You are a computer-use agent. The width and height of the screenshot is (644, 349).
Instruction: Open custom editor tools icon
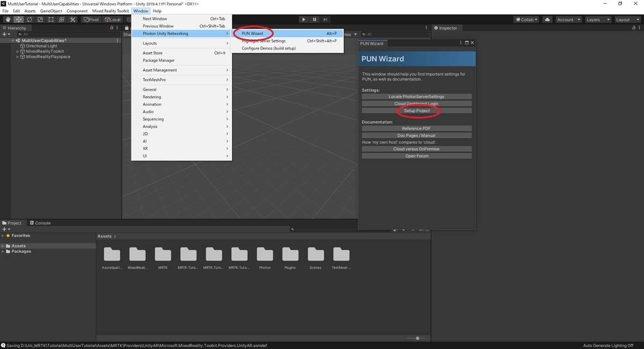[72, 19]
